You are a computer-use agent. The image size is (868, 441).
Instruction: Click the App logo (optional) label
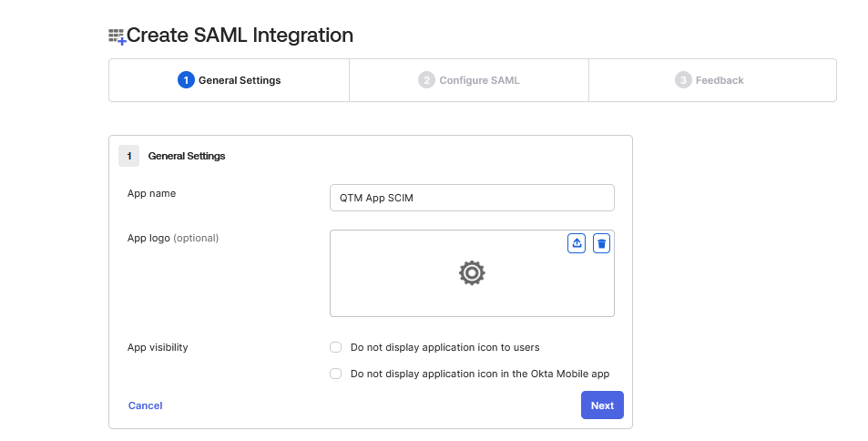(173, 238)
